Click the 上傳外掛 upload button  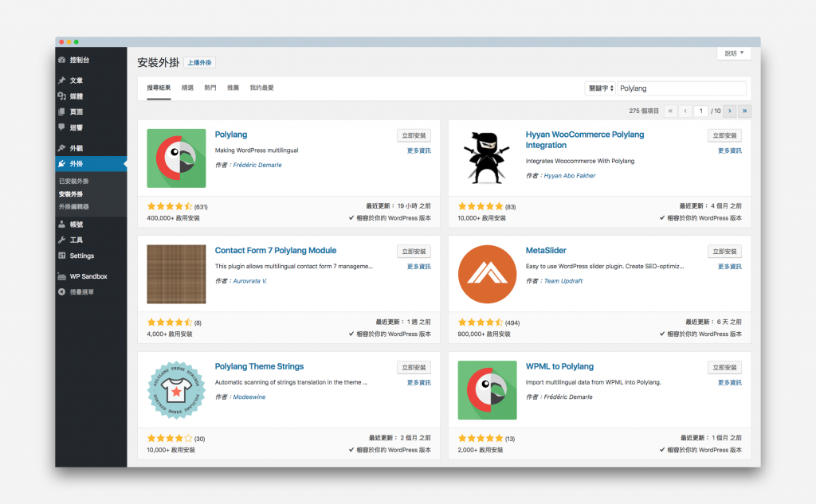(x=200, y=63)
